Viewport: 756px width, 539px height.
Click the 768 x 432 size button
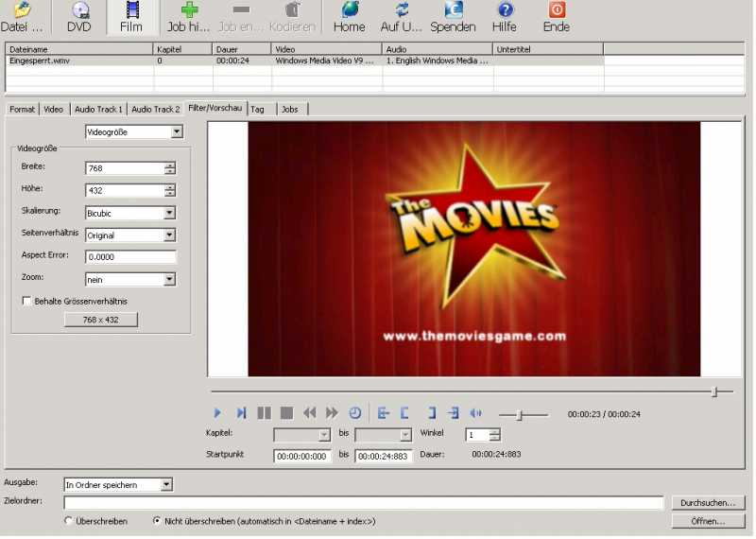pyautogui.click(x=100, y=320)
